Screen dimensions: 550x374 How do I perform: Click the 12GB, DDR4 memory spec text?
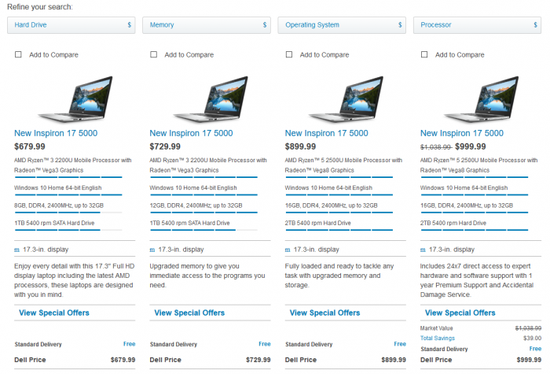[x=196, y=206]
